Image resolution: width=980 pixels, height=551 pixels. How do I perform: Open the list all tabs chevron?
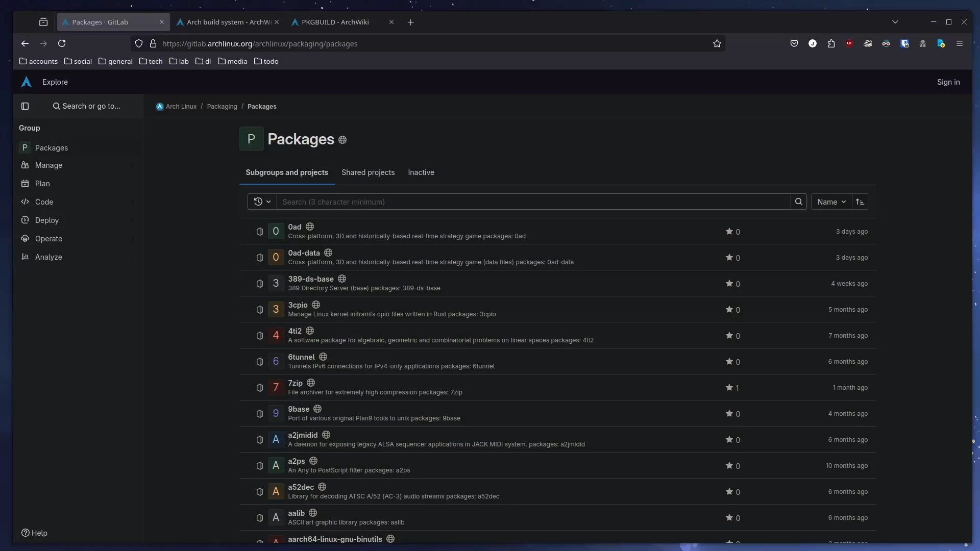tap(895, 22)
